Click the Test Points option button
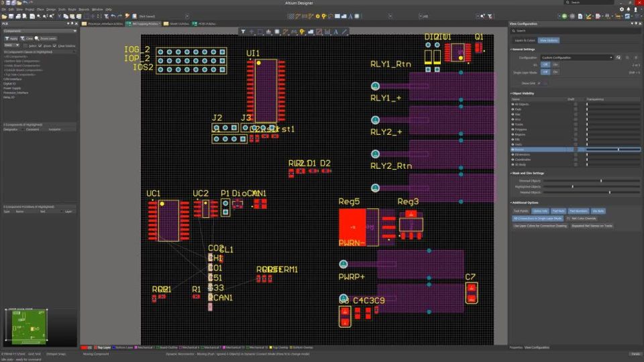This screenshot has height=362, width=644. pyautogui.click(x=521, y=211)
